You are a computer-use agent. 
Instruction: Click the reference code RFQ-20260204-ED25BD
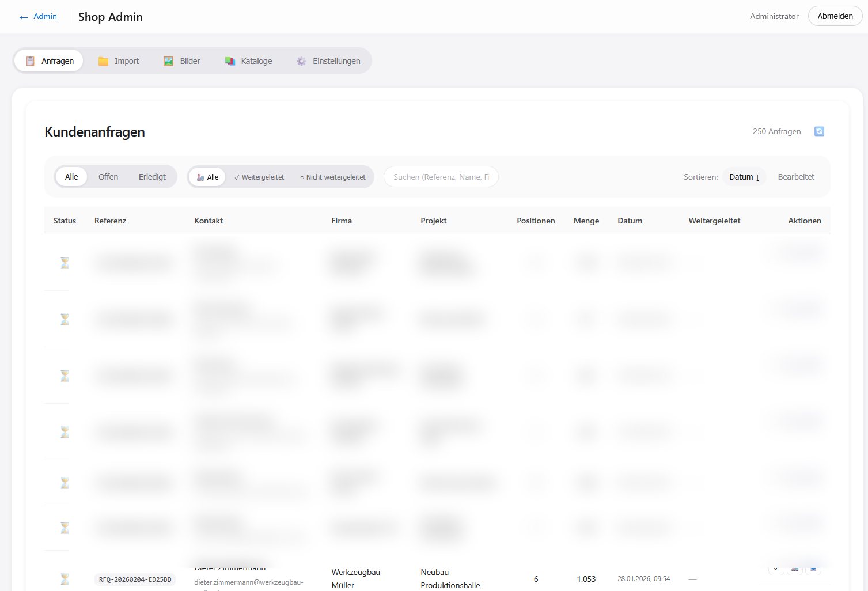coord(135,579)
